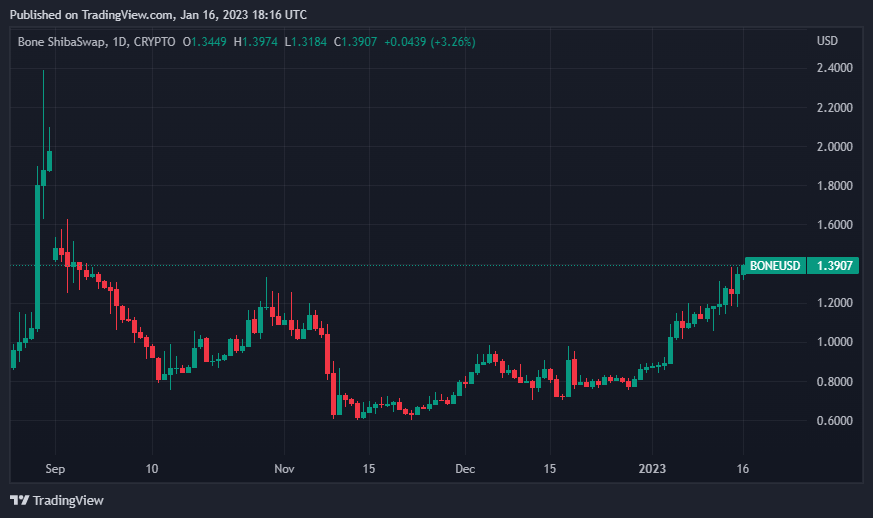Click the high value H1.3974
This screenshot has height=518, width=873.
[x=256, y=42]
